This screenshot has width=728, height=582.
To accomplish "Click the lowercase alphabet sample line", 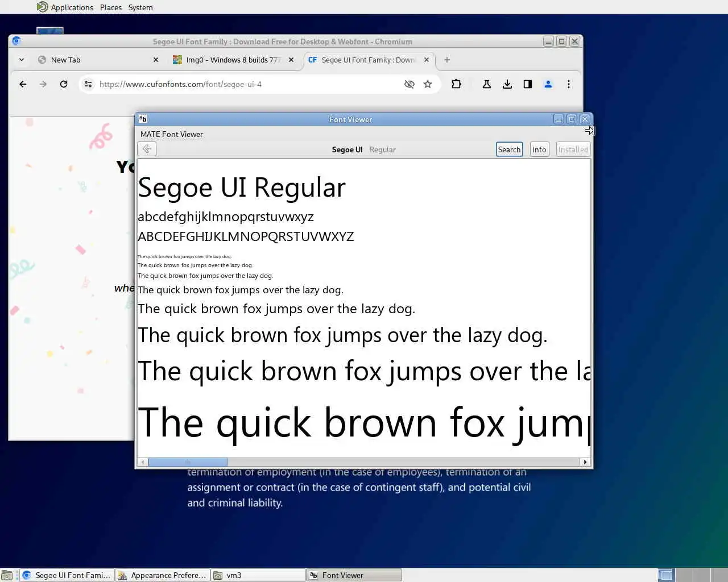I will [x=226, y=217].
